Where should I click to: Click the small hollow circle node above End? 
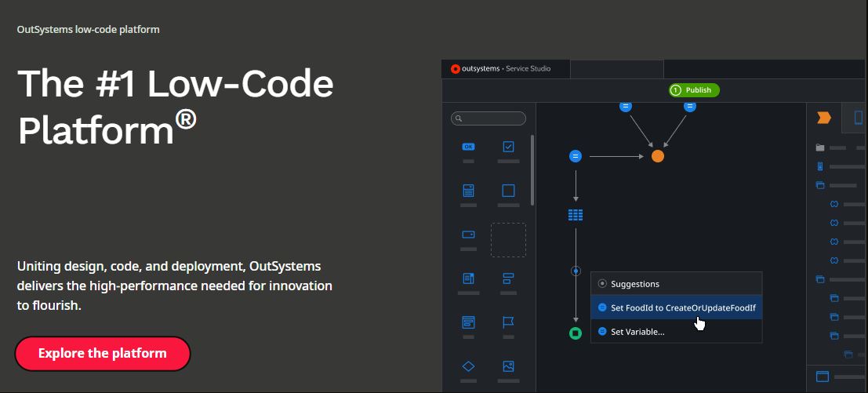(576, 271)
